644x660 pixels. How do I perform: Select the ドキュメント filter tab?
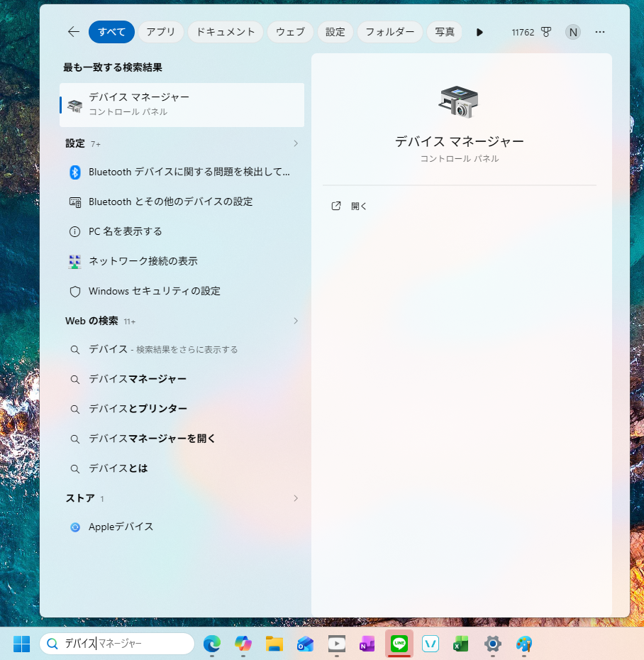pos(226,32)
